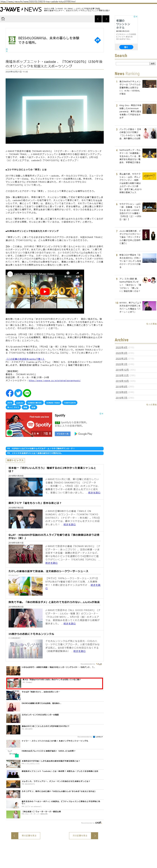Select the あっこゴリラ tag
Image resolution: width=157 pixels, height=868 pixels.
[x=13, y=407]
